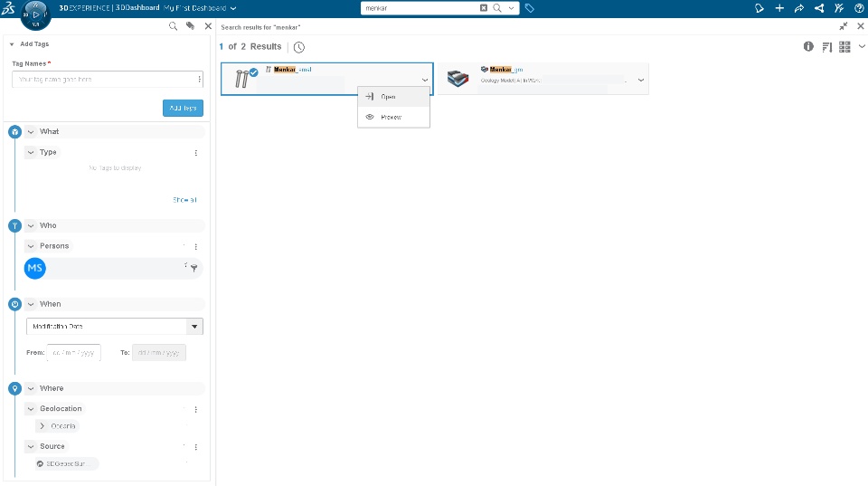Close the search results panel
Image resolution: width=868 pixels, height=486 pixels.
tap(860, 26)
